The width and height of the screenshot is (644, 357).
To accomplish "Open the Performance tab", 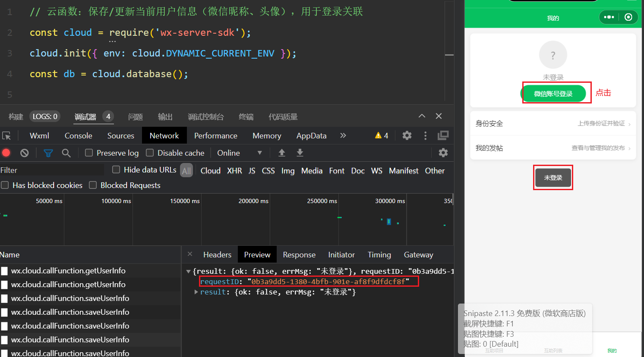I will 216,135.
